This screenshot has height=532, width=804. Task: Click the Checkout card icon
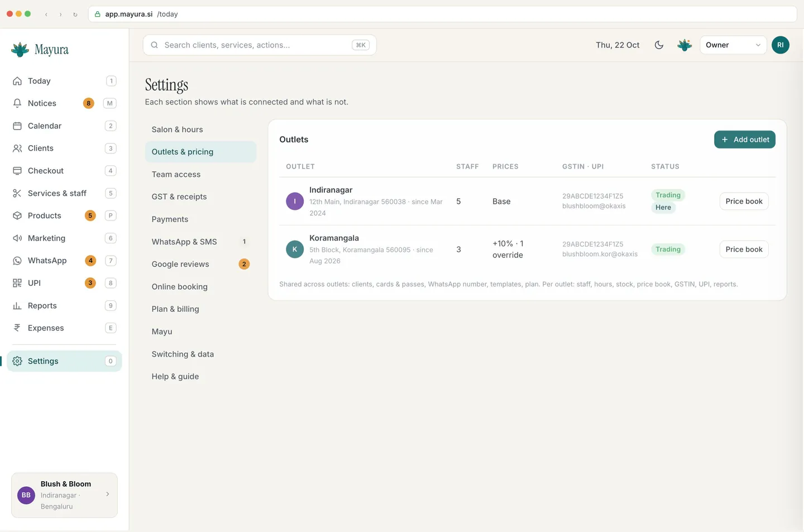coord(17,171)
